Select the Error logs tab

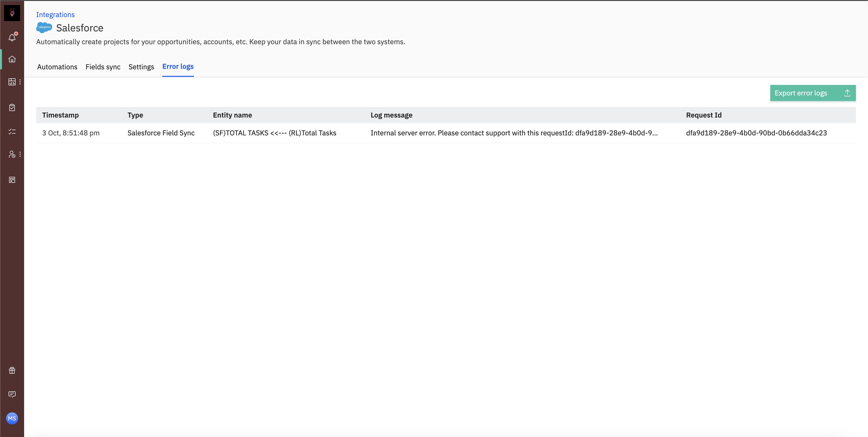(x=178, y=66)
